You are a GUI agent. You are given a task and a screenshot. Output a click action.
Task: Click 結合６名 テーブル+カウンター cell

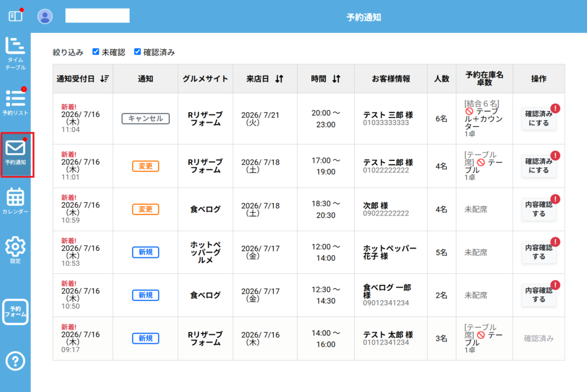pos(483,119)
